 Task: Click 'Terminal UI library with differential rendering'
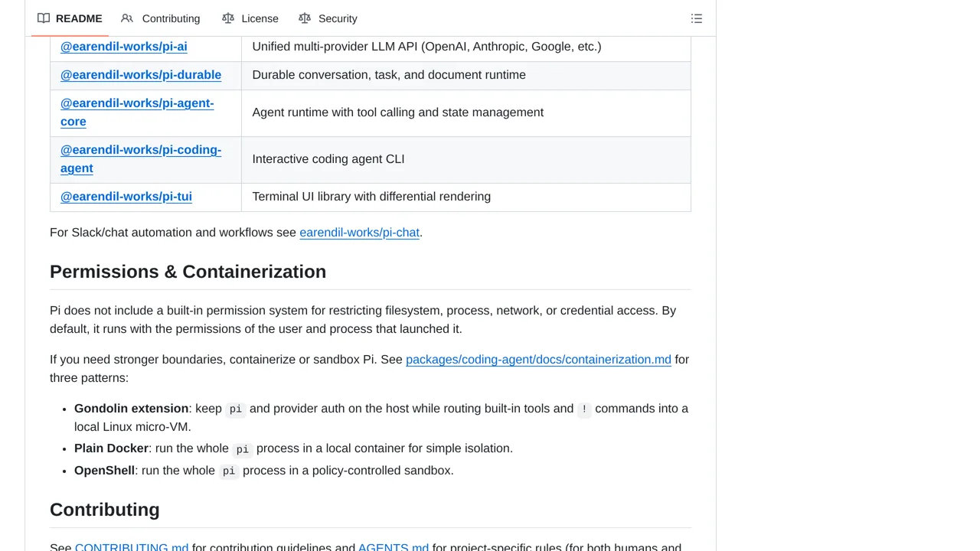(371, 197)
